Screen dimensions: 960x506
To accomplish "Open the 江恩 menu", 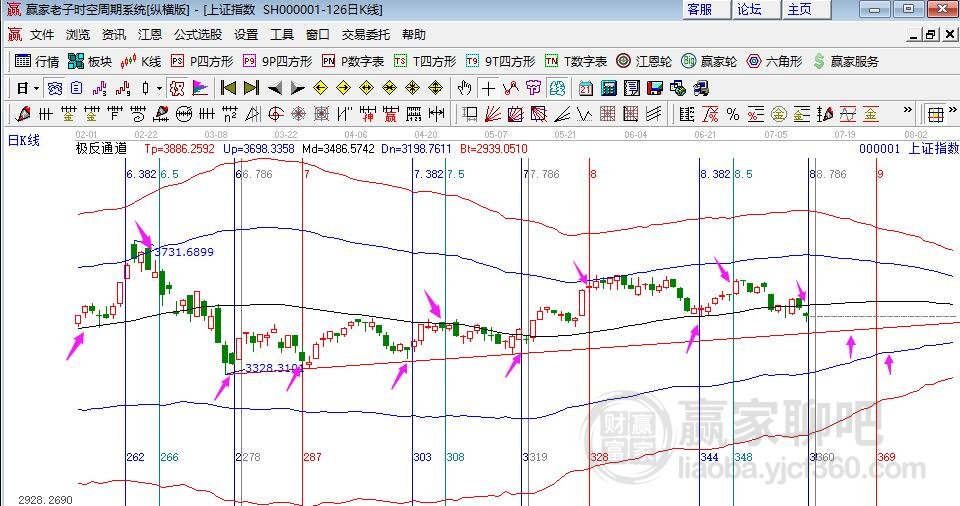I will pos(149,35).
